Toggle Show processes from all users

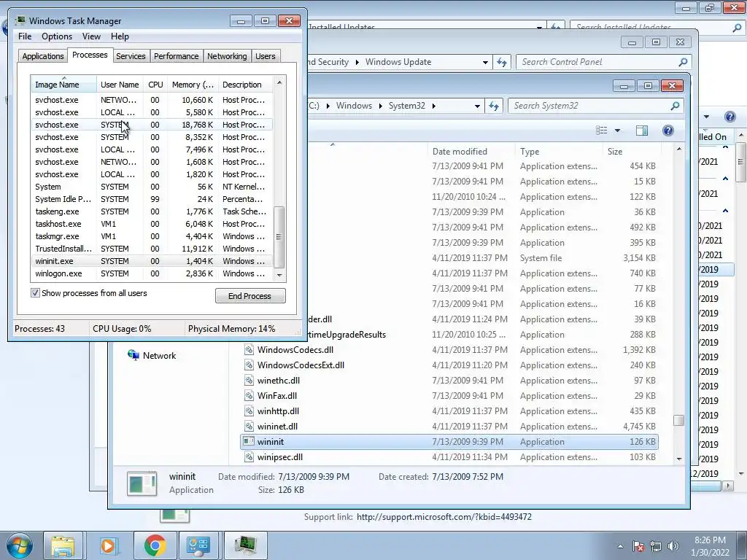pos(35,293)
